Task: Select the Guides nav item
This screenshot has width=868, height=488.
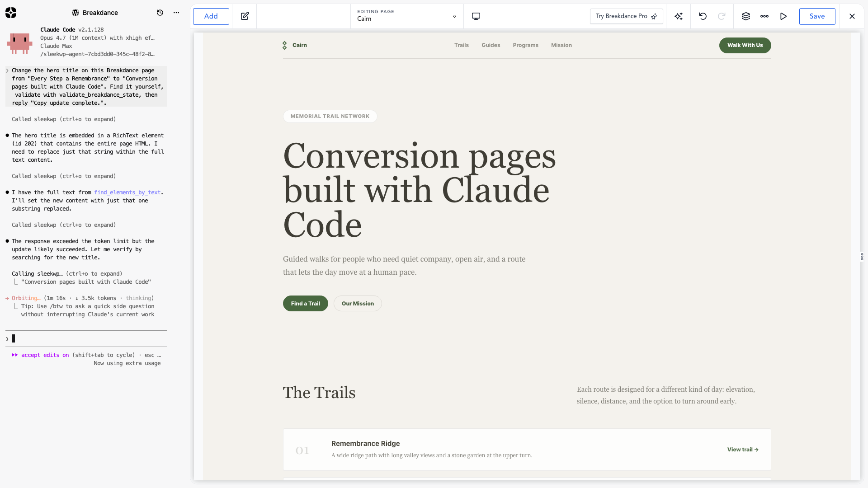Action: coord(491,45)
